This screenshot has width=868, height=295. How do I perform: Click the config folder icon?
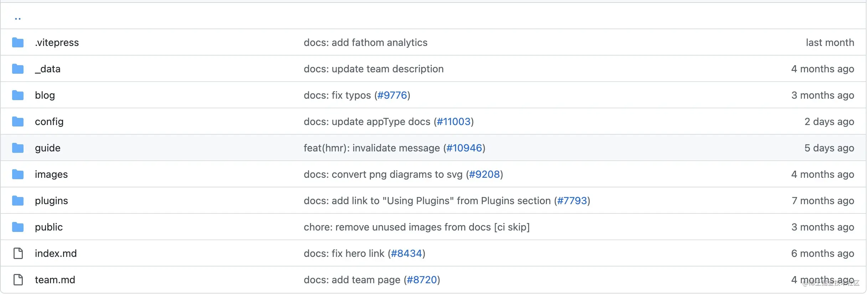(x=18, y=122)
